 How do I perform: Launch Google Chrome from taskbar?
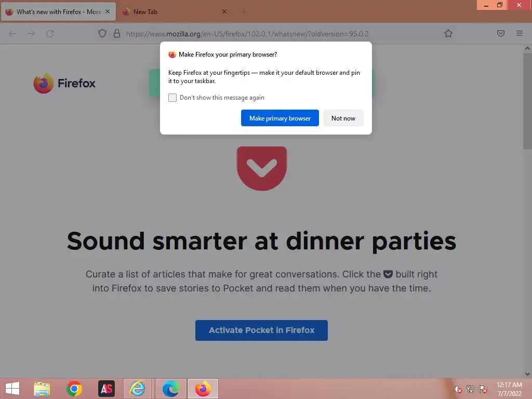click(x=74, y=389)
